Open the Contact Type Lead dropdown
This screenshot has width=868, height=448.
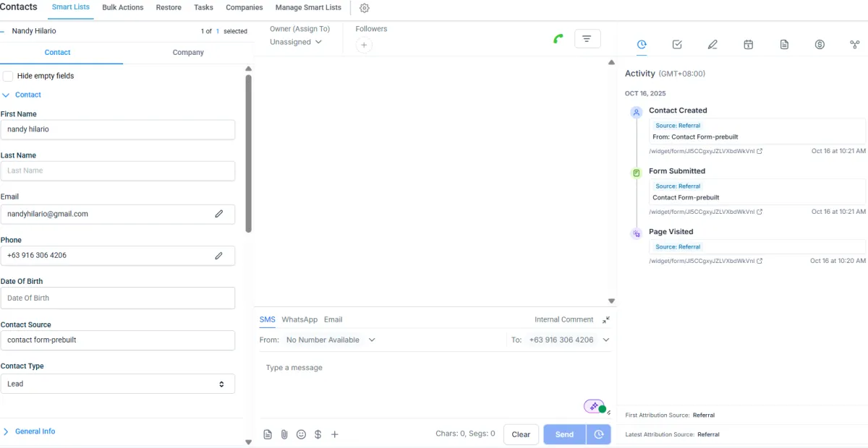(x=118, y=384)
